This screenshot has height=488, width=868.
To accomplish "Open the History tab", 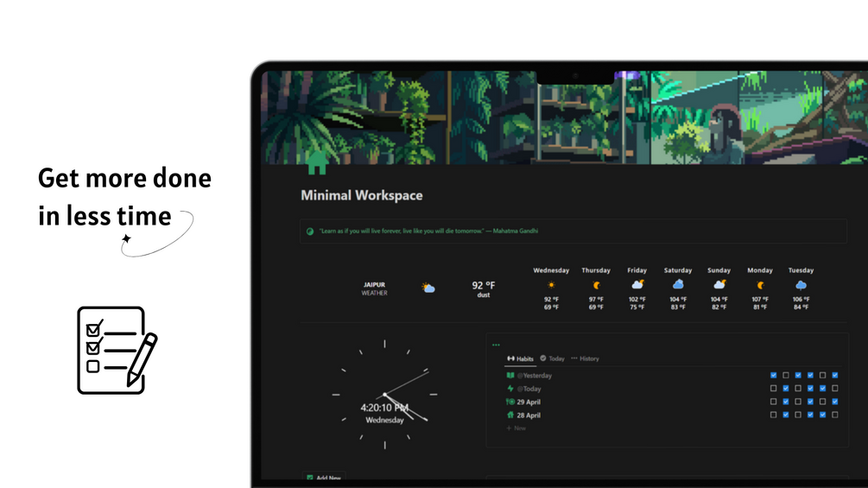I will point(585,358).
